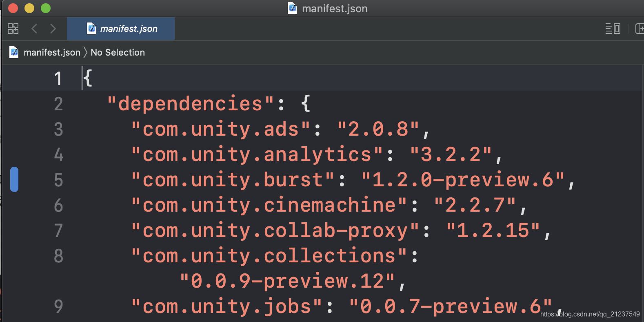Click the title bar manifest.json document icon
Viewport: 644px width, 322px height.
[x=292, y=8]
